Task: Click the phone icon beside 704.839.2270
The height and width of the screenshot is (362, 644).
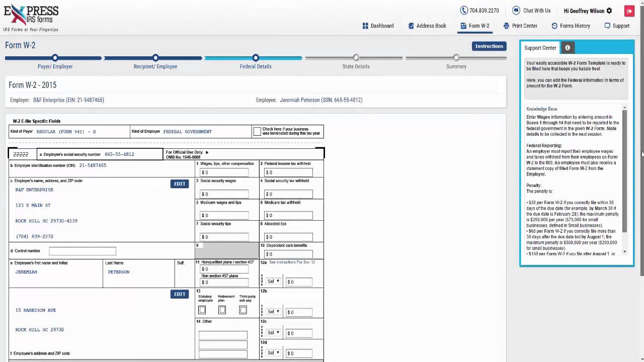Action: pos(464,11)
